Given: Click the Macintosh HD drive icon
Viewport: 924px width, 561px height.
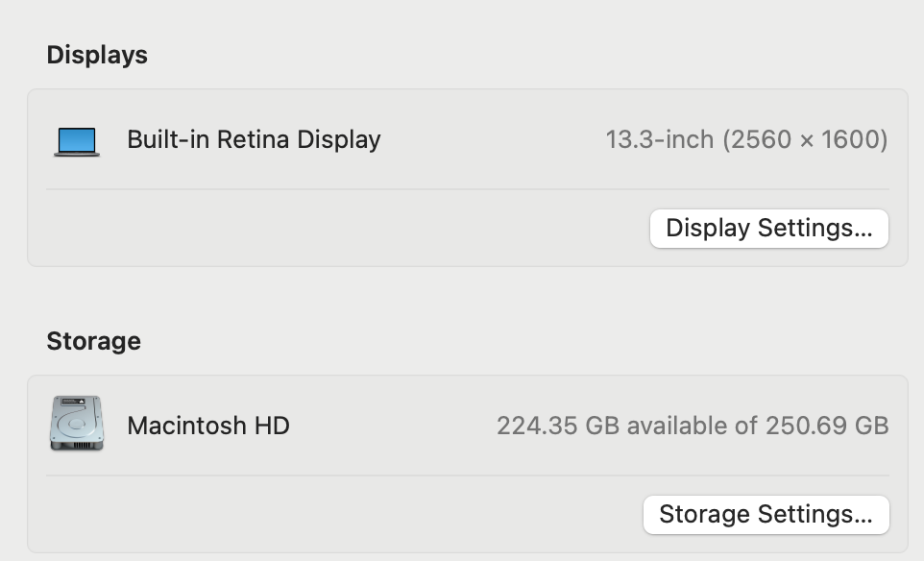Looking at the screenshot, I should 76,426.
